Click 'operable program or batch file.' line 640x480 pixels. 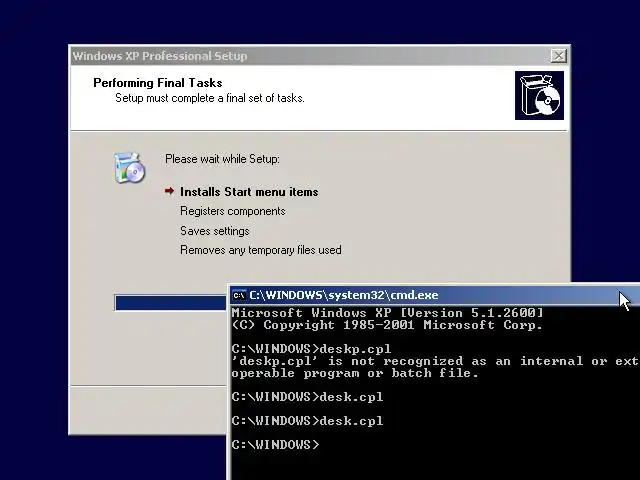[x=355, y=373]
